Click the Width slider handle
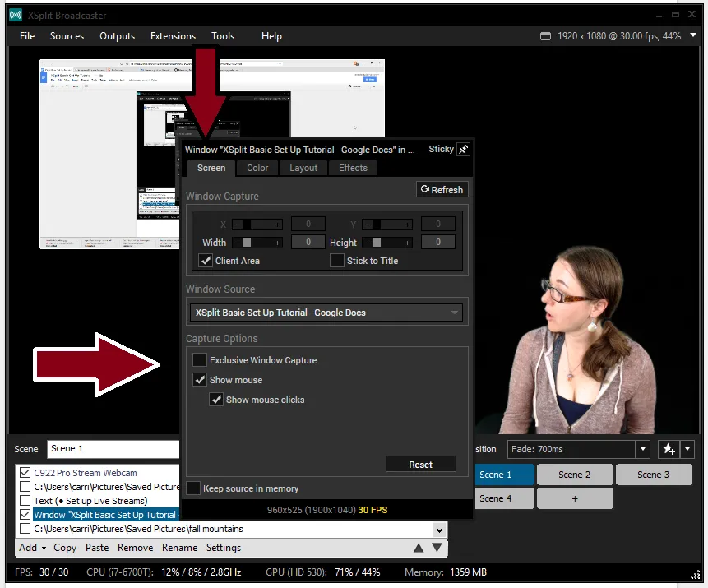This screenshot has height=588, width=708. (247, 243)
